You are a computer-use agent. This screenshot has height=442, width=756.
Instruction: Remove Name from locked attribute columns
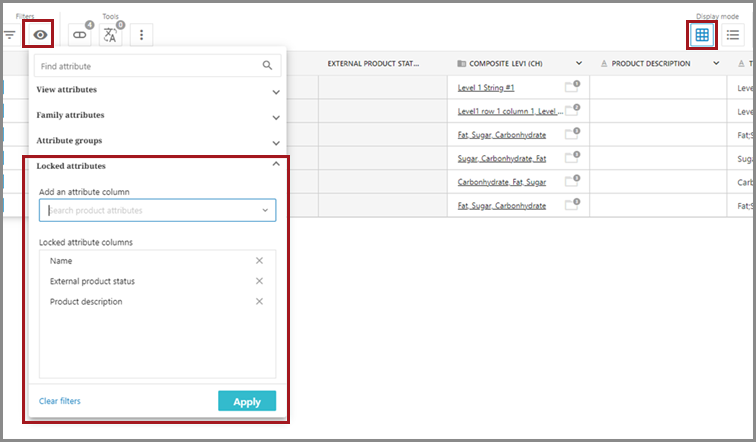(x=259, y=261)
